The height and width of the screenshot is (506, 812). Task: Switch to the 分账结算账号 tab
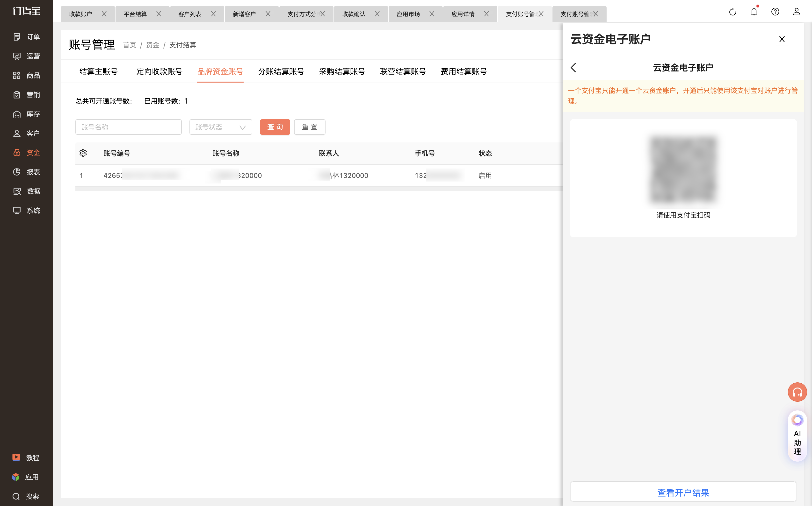coord(281,71)
